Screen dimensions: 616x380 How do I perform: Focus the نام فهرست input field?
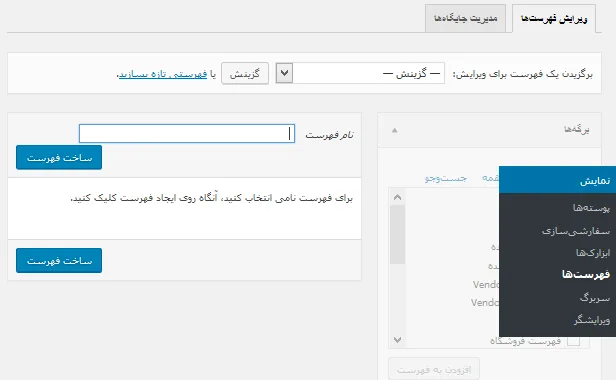click(x=187, y=134)
